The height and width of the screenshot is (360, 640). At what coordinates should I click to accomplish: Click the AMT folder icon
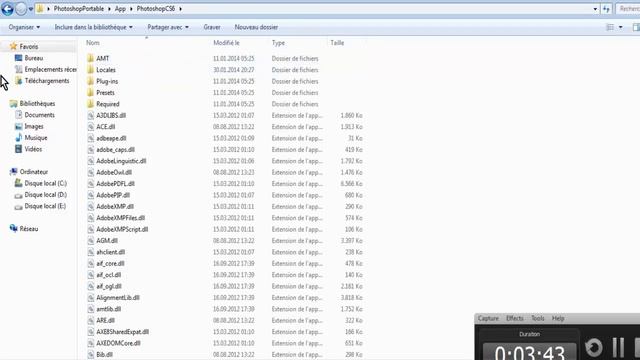(91, 58)
